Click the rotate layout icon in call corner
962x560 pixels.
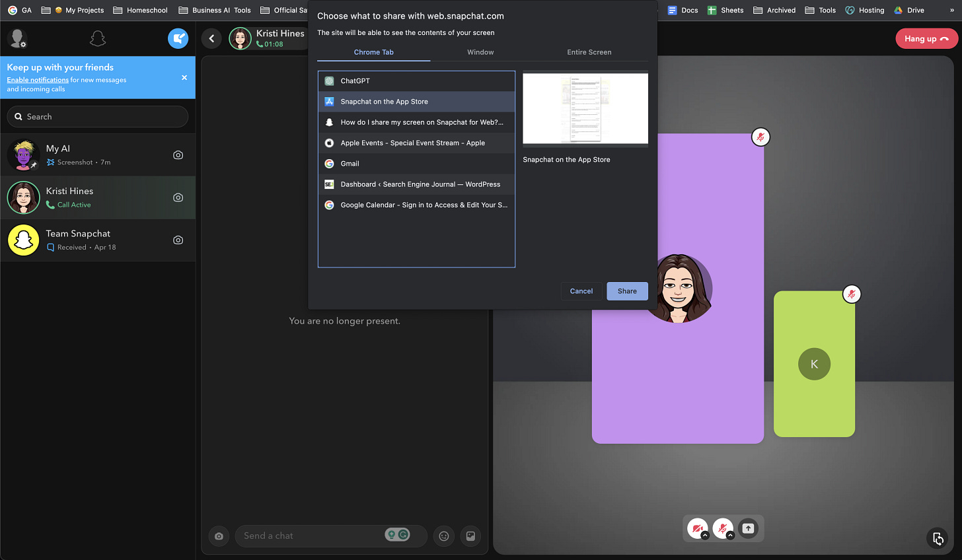pyautogui.click(x=938, y=539)
